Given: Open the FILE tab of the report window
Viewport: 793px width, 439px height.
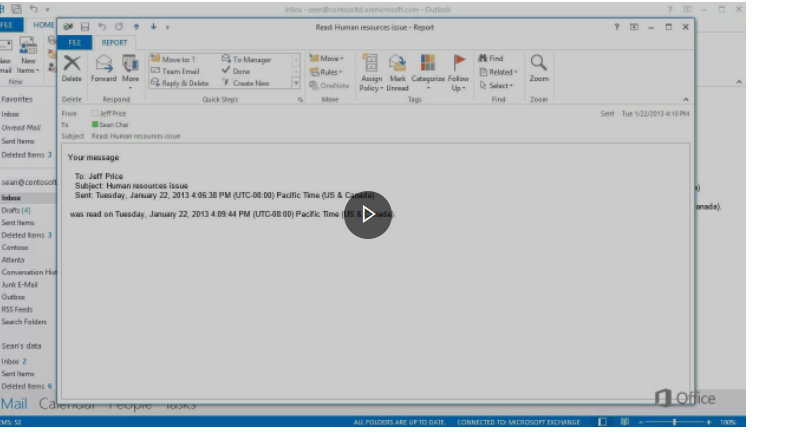Looking at the screenshot, I should (75, 42).
